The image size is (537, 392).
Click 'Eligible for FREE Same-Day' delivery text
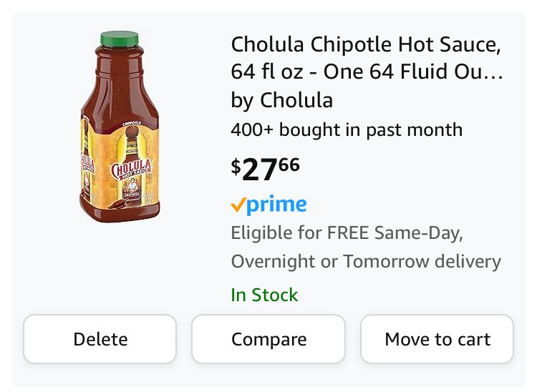(x=347, y=233)
